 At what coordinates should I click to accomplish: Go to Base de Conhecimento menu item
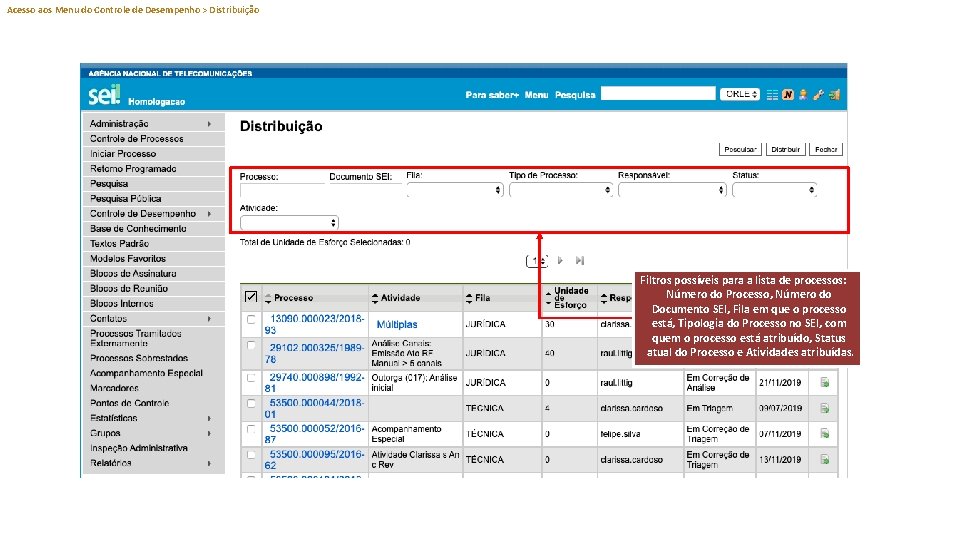(x=154, y=229)
